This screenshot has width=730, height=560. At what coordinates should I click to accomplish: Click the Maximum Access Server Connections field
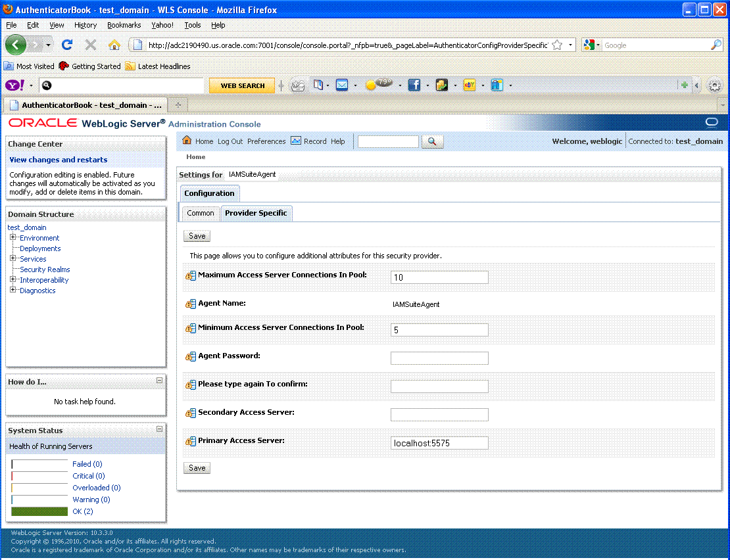pos(439,277)
